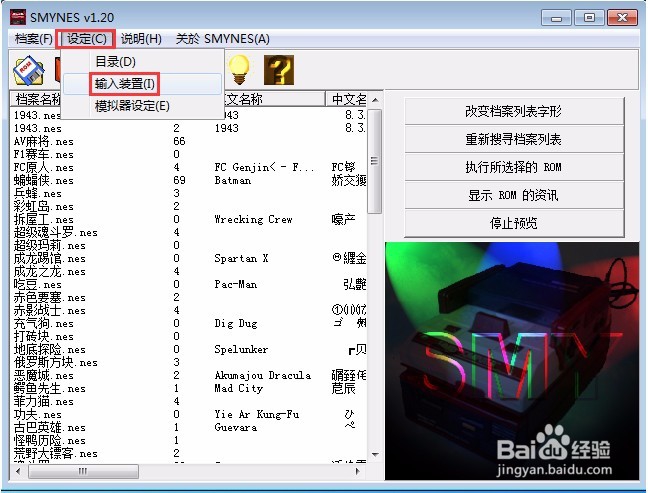
Task: Click the 重新搜寻档案列表 button
Action: click(514, 139)
